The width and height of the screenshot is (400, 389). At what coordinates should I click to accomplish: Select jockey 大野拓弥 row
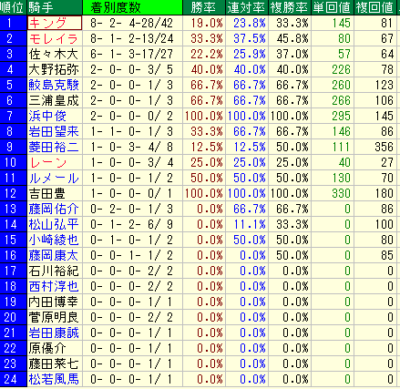pos(54,70)
